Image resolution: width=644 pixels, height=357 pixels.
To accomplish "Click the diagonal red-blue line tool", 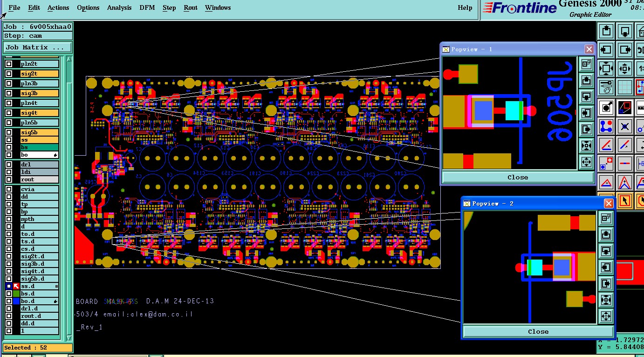I will 625,145.
